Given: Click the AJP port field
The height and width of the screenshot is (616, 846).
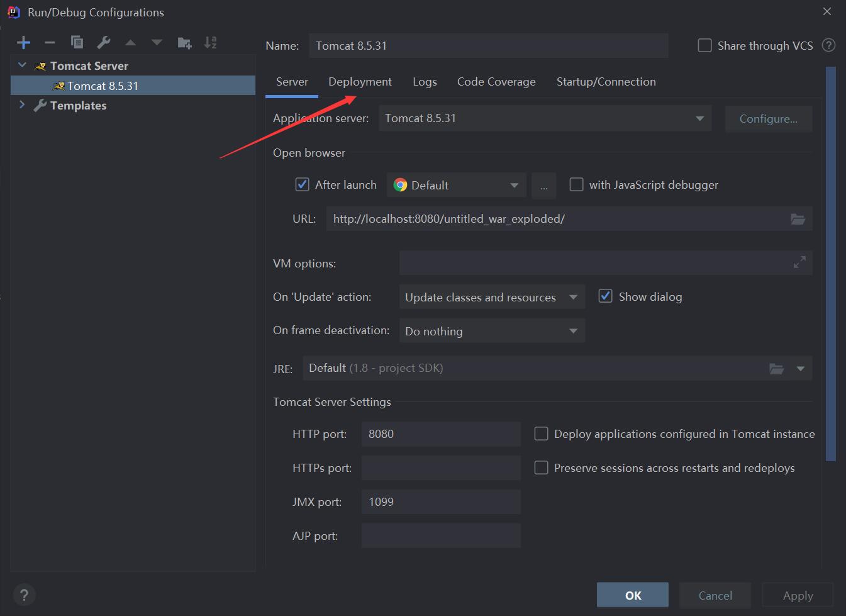Looking at the screenshot, I should [441, 536].
